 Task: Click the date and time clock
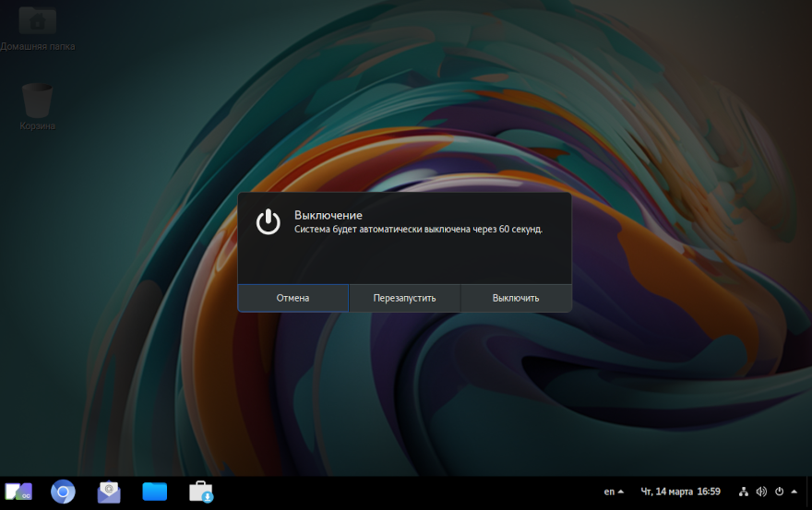(x=680, y=492)
